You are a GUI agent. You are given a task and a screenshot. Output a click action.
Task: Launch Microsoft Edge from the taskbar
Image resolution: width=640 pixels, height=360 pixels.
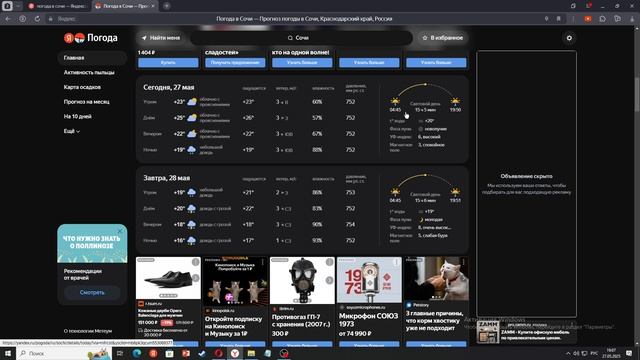(x=136, y=353)
